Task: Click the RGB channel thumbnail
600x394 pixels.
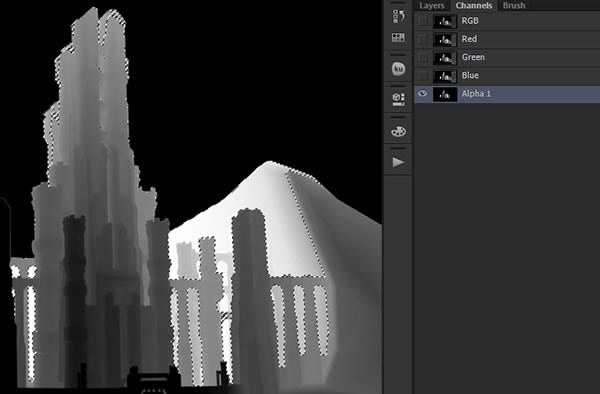Action: (x=445, y=21)
